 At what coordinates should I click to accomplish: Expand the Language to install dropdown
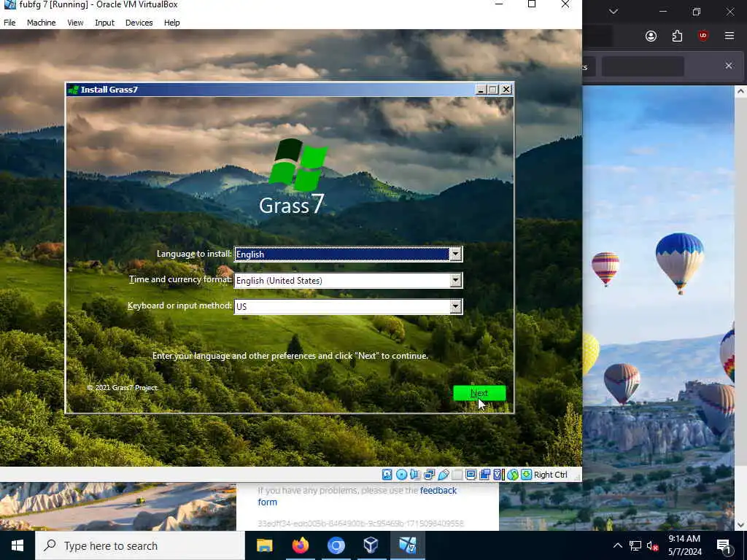click(x=455, y=254)
